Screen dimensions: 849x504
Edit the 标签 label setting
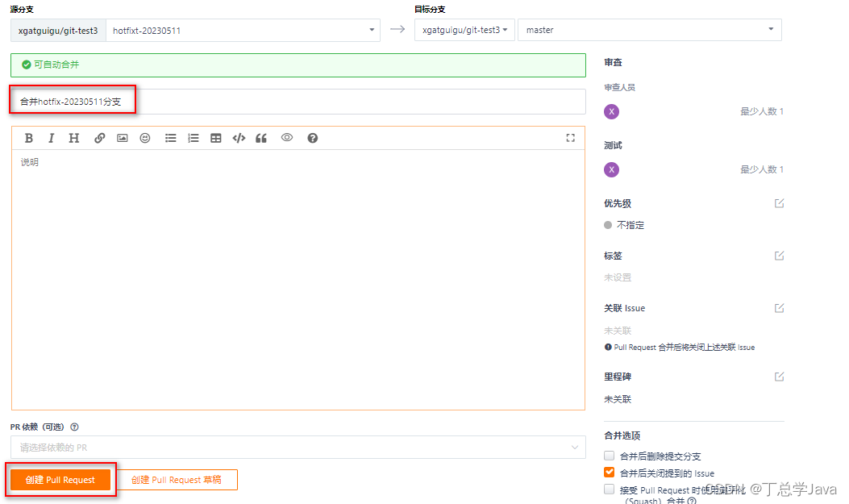(x=779, y=256)
